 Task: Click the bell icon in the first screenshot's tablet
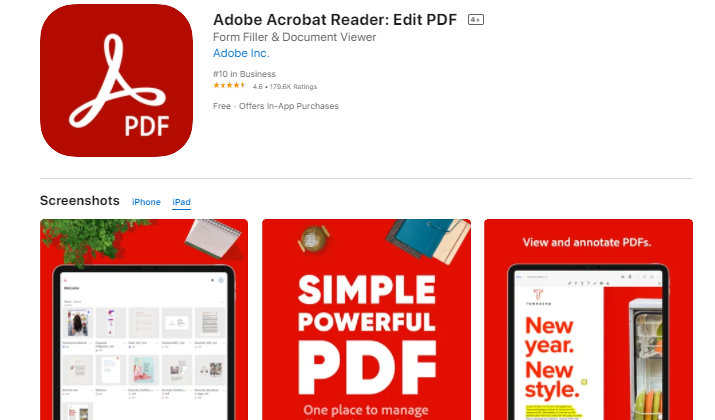point(212,280)
